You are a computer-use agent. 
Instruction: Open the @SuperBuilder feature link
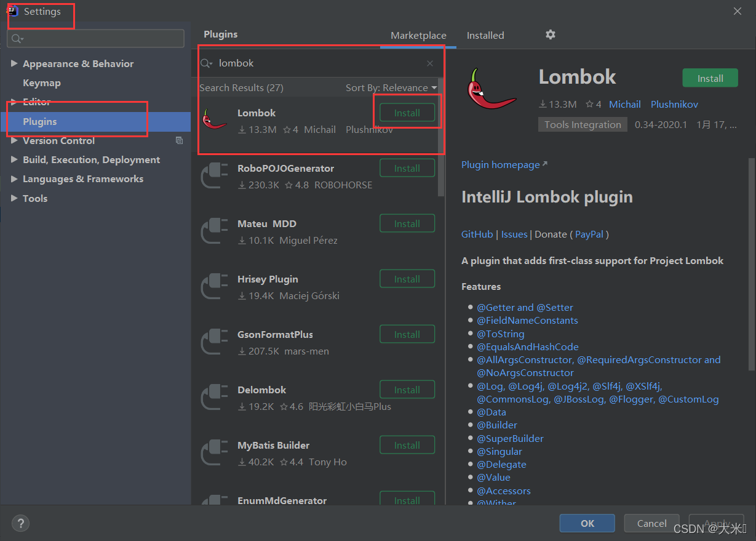[511, 439]
